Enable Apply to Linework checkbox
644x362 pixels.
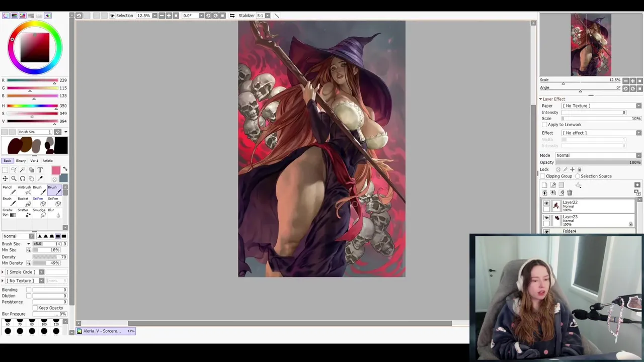545,125
